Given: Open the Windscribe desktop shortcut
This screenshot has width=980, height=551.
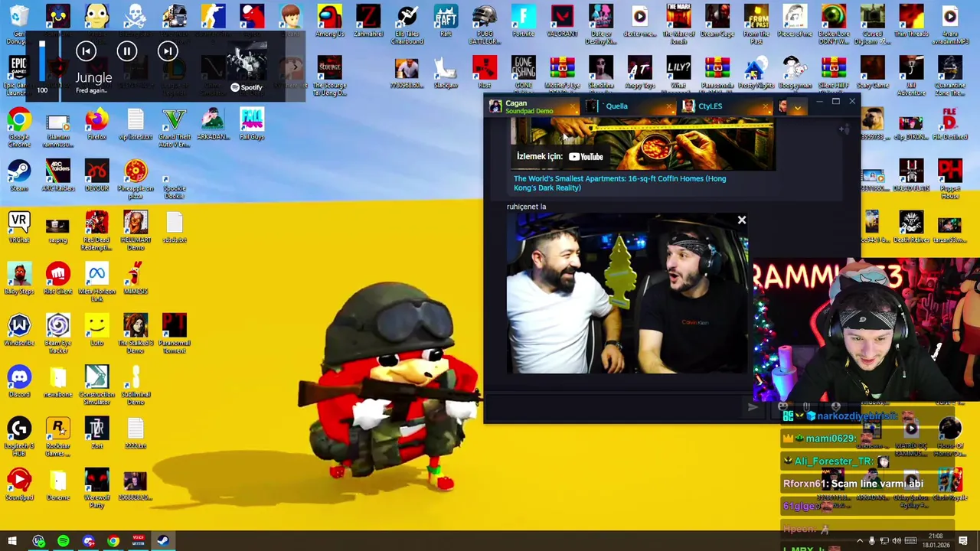Looking at the screenshot, I should [19, 329].
